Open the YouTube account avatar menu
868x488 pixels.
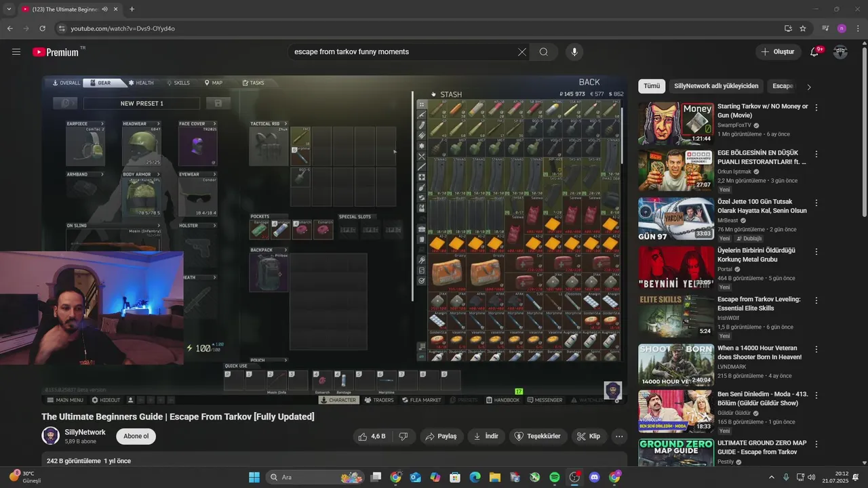840,52
